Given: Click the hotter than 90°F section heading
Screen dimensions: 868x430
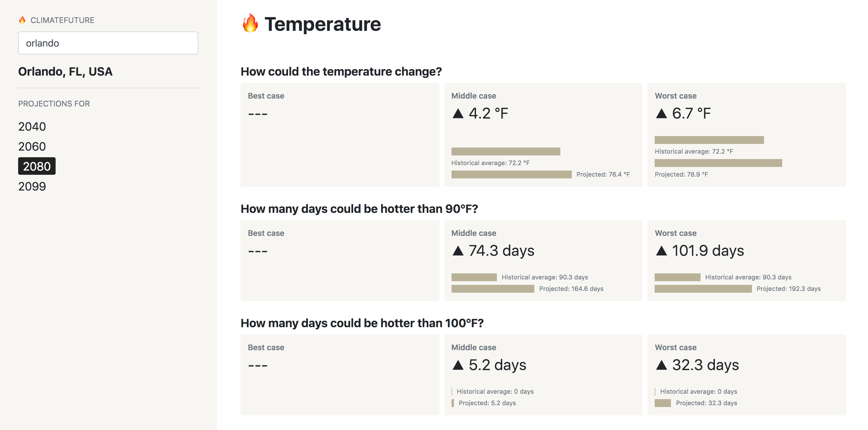Looking at the screenshot, I should [x=359, y=209].
